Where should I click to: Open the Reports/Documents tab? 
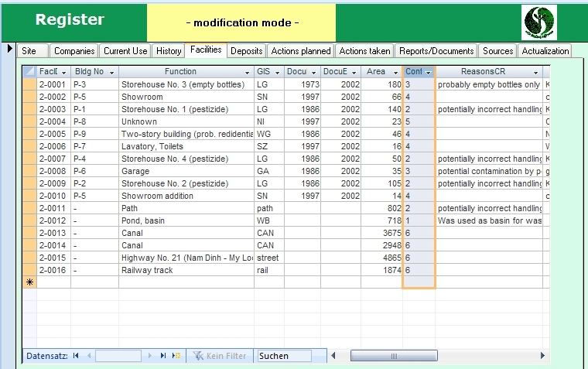[x=436, y=51]
